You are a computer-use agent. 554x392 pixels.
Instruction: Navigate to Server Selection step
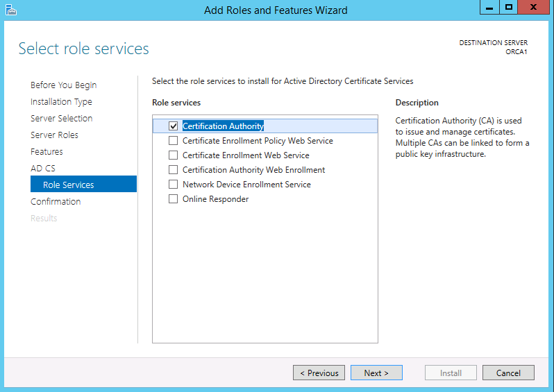point(61,119)
